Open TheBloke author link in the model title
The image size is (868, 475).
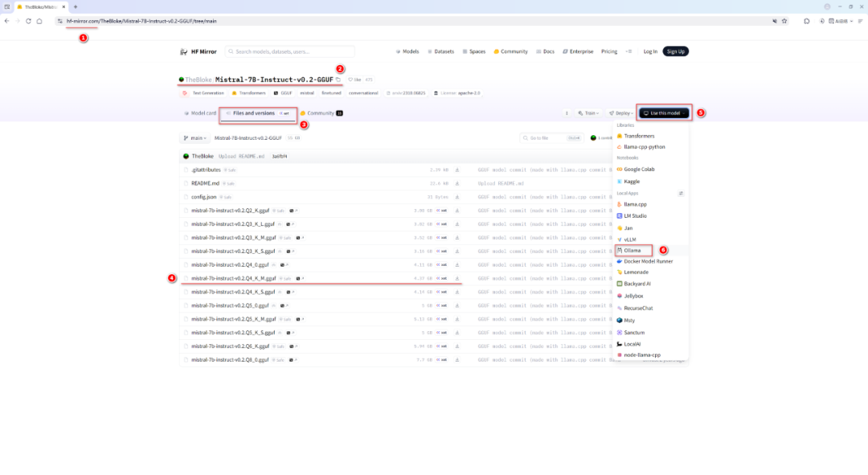[199, 80]
